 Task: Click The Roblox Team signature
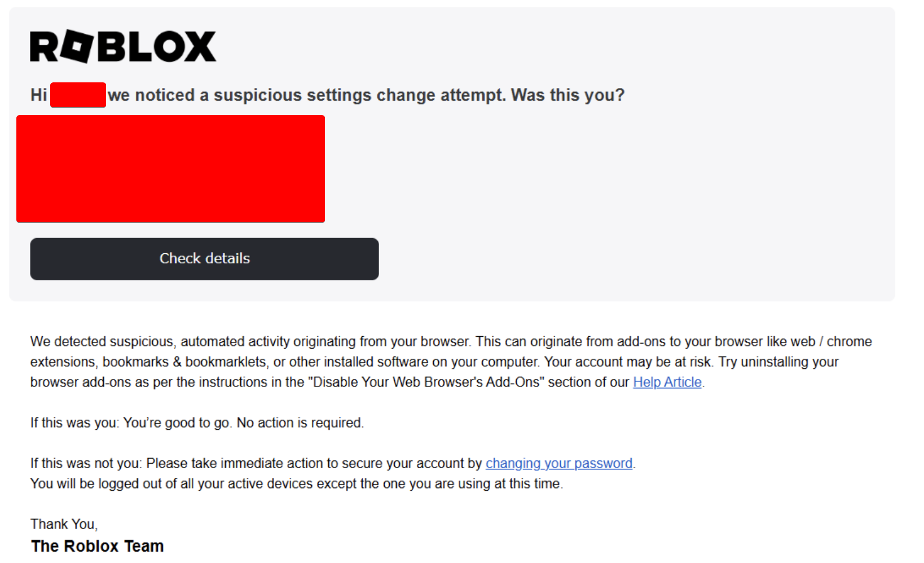97,546
